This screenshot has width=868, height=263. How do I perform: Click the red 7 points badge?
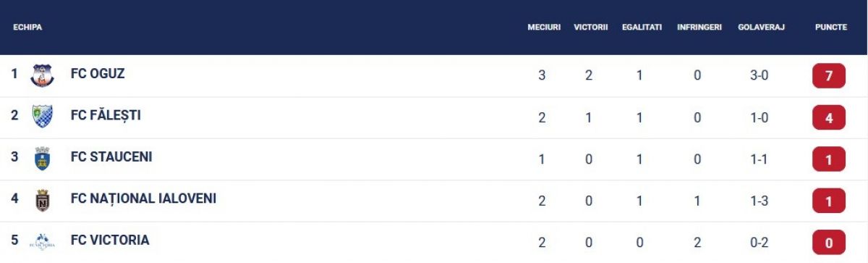pyautogui.click(x=829, y=75)
